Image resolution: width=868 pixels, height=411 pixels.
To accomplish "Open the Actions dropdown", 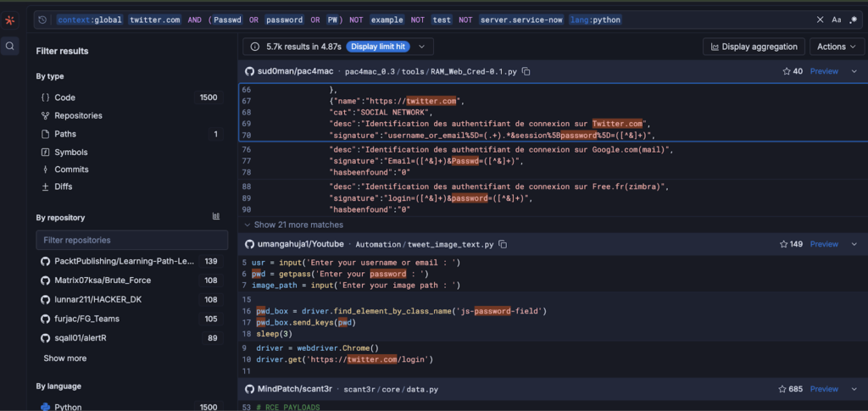I will click(x=837, y=47).
